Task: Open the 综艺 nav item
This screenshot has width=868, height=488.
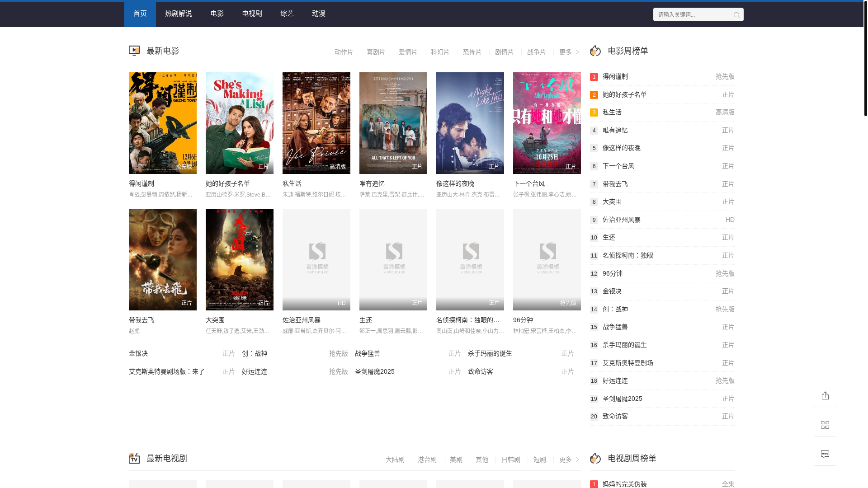Action: click(287, 14)
